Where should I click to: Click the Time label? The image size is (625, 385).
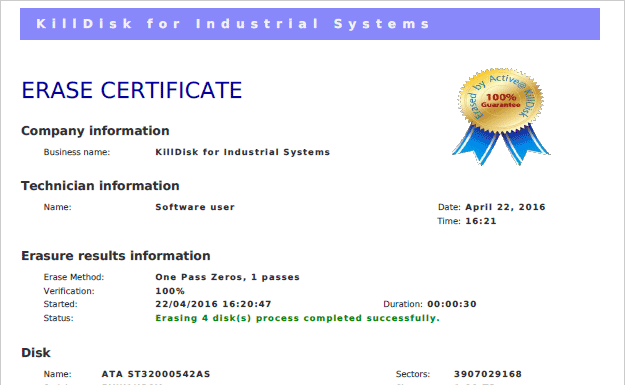(449, 221)
